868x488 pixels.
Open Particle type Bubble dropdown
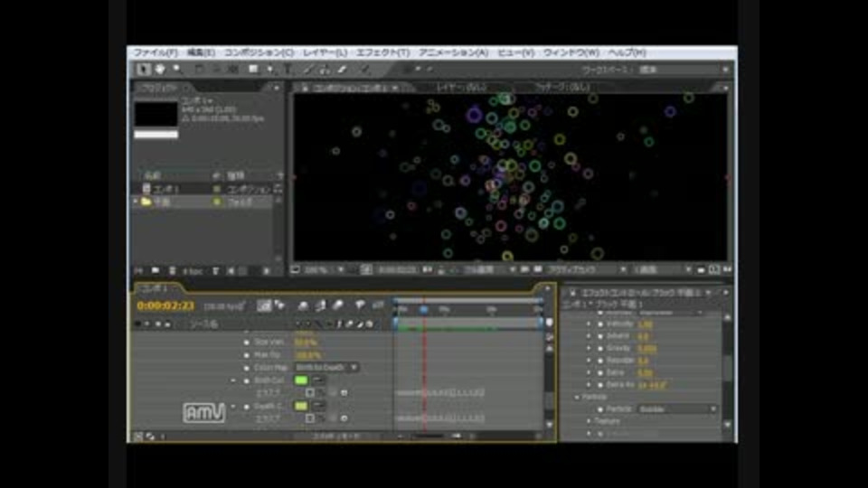677,409
